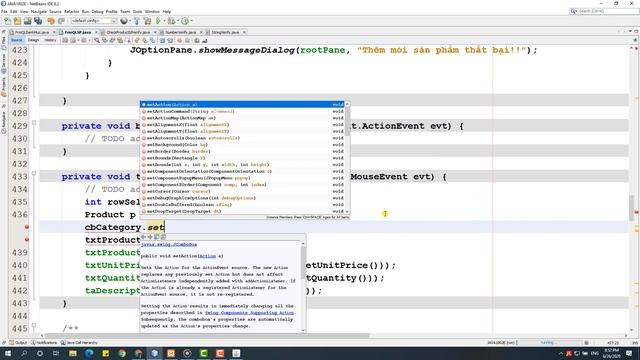This screenshot has width=640, height=360.
Task: Collapse the code fold at line 429
Action: pyautogui.click(x=34, y=122)
